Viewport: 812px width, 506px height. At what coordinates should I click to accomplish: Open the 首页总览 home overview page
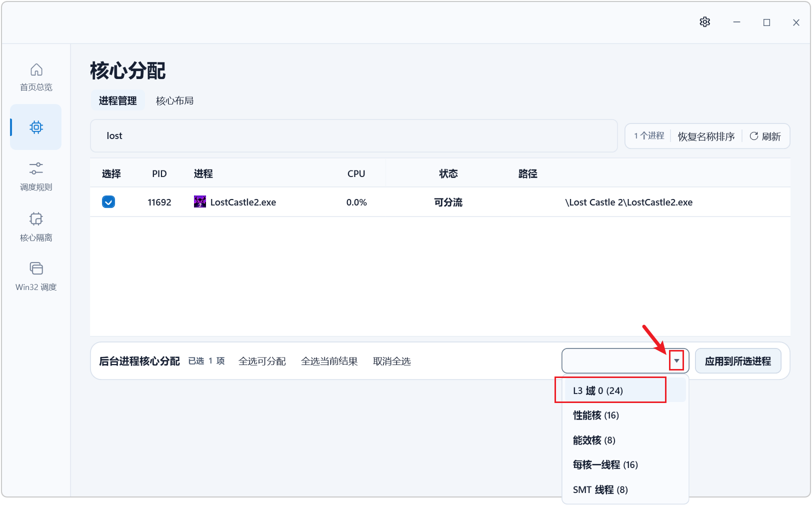click(x=36, y=77)
